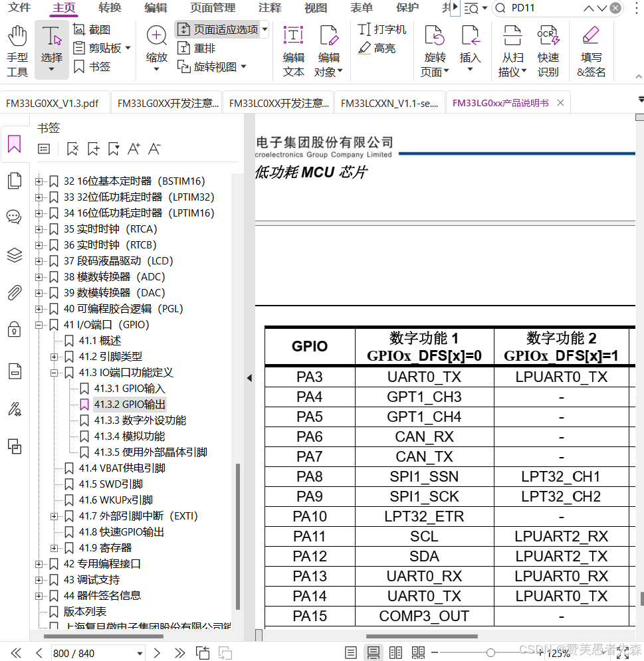The image size is (644, 661).
Task: Open the Zoom (缩放) tool
Action: (x=156, y=48)
